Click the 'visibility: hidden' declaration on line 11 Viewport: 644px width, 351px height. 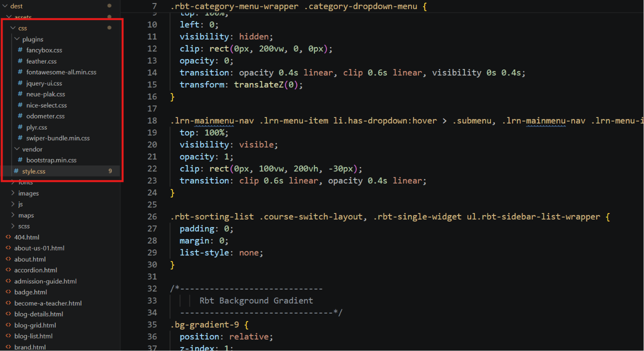click(227, 36)
